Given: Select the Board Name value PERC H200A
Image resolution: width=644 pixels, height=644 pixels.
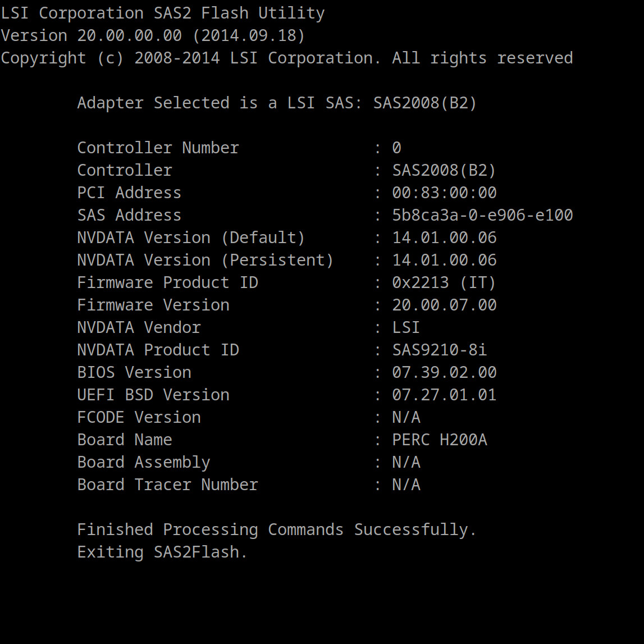Looking at the screenshot, I should (439, 440).
